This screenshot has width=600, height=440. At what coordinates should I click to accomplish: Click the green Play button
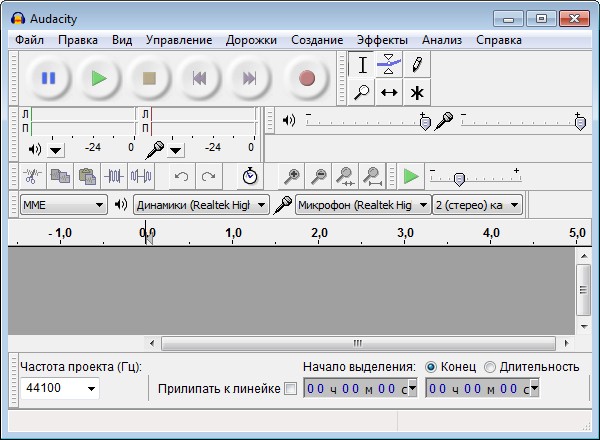[x=98, y=78]
